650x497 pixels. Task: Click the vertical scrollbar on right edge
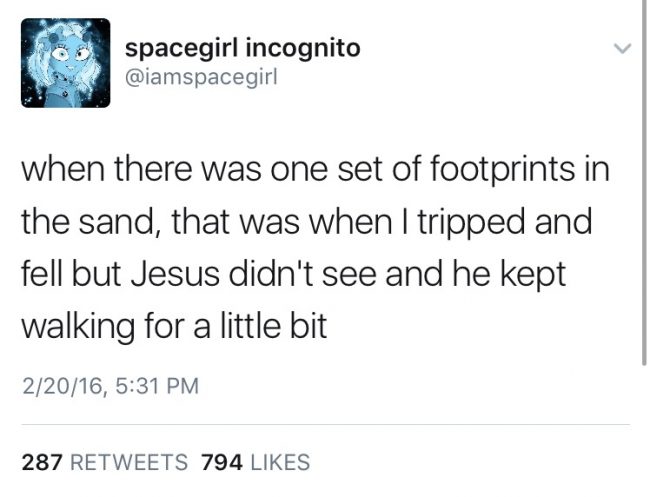pyautogui.click(x=644, y=182)
